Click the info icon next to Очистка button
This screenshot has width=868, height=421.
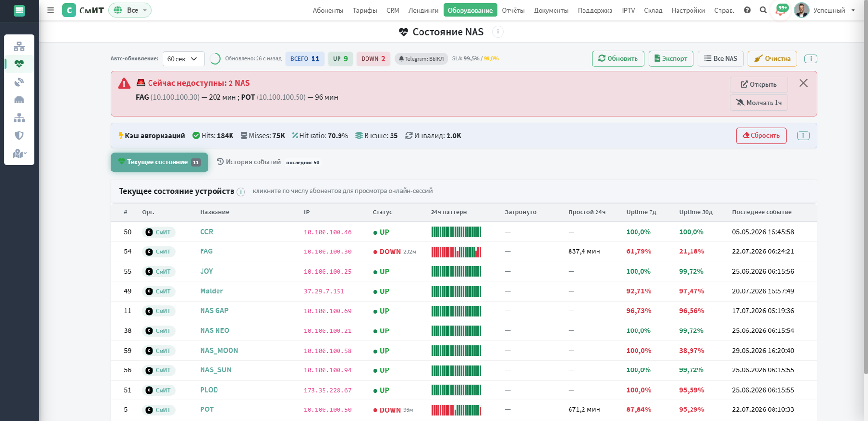coord(811,59)
